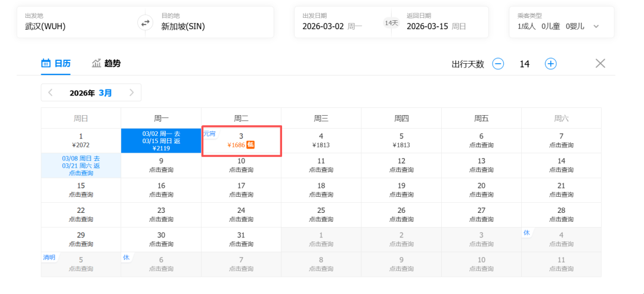Query price for March 18
This screenshot has width=644, height=294.
tap(321, 190)
